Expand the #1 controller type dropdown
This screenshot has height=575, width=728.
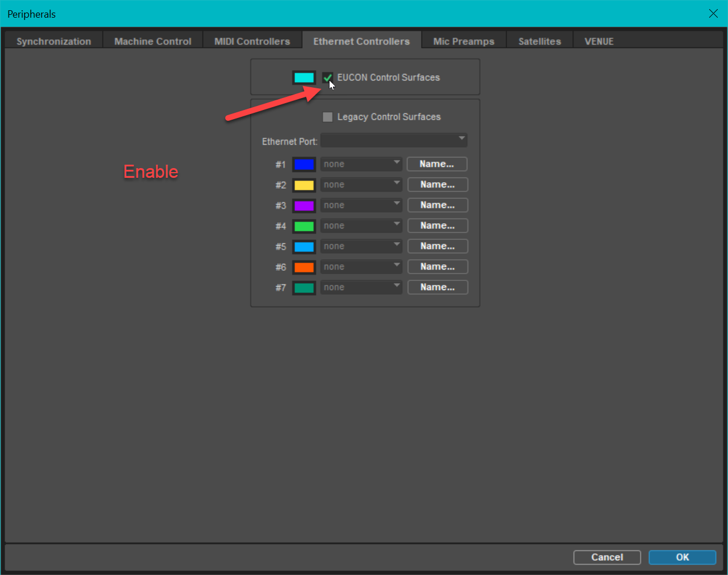361,164
